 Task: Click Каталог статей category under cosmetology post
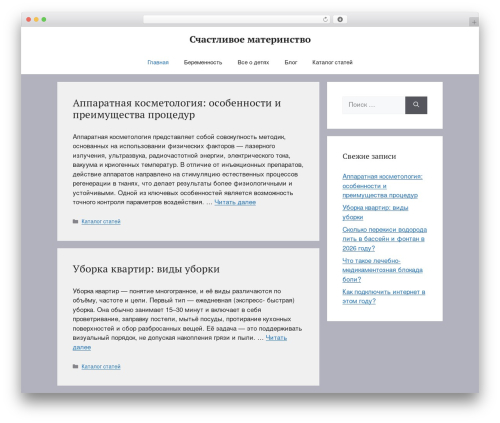[101, 221]
